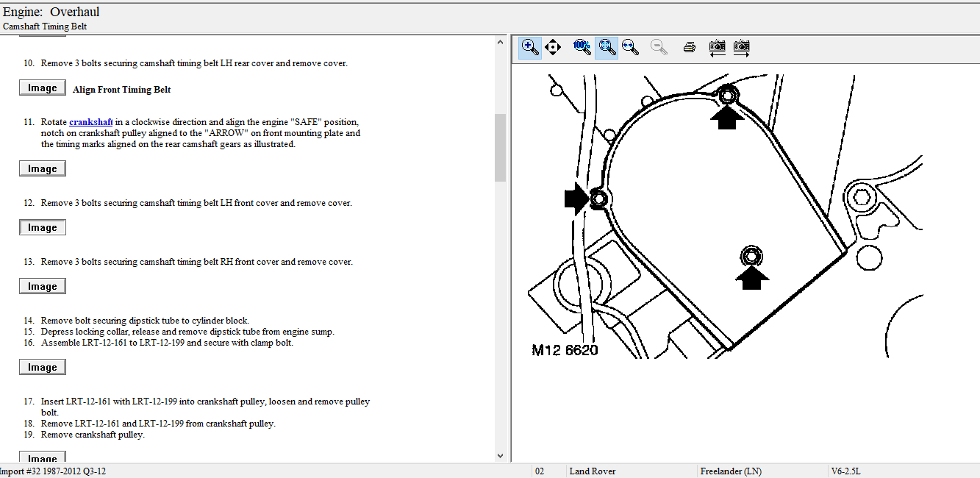Click the vertical scrollbar thumb
Screen dimensions: 980x478
pyautogui.click(x=501, y=147)
